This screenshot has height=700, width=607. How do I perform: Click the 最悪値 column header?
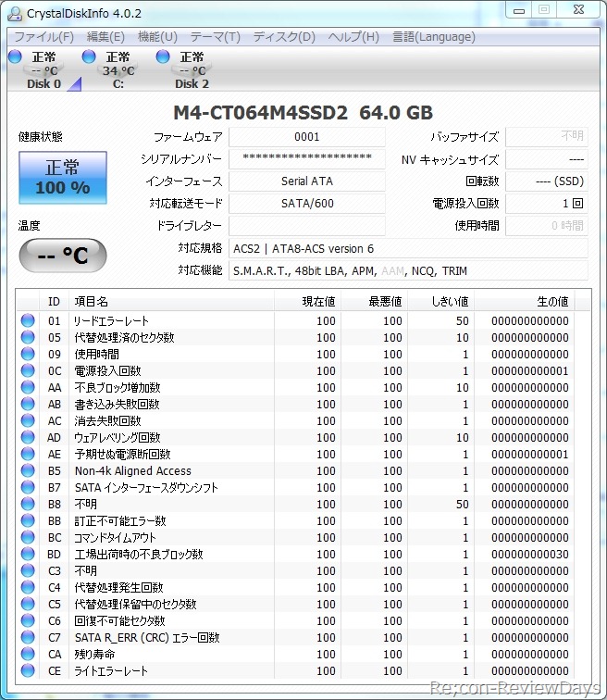click(375, 302)
